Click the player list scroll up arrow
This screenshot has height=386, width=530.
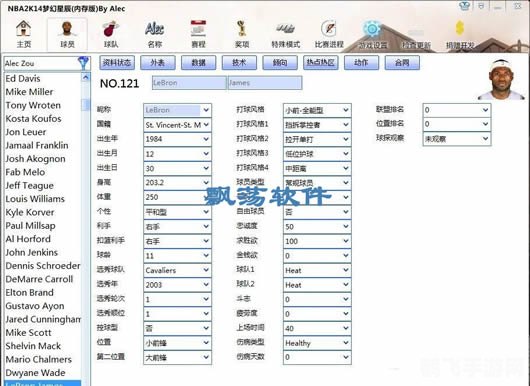pos(86,78)
